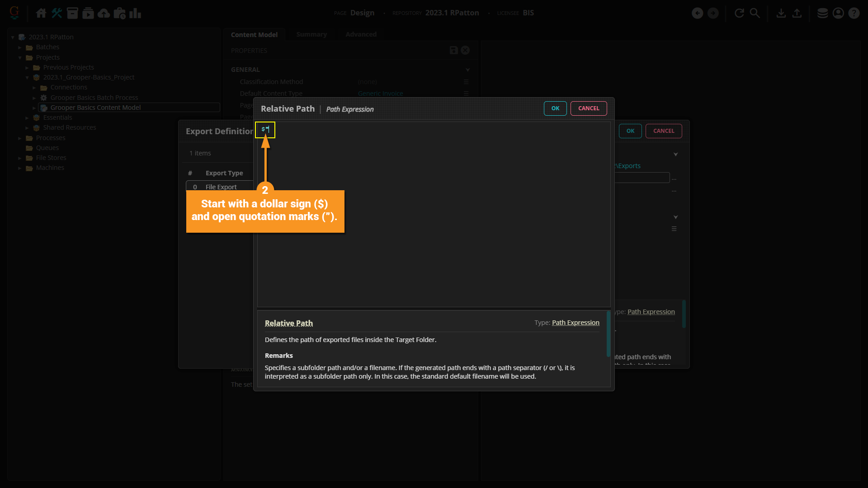Click the Batches archive box icon

pyautogui.click(x=72, y=13)
